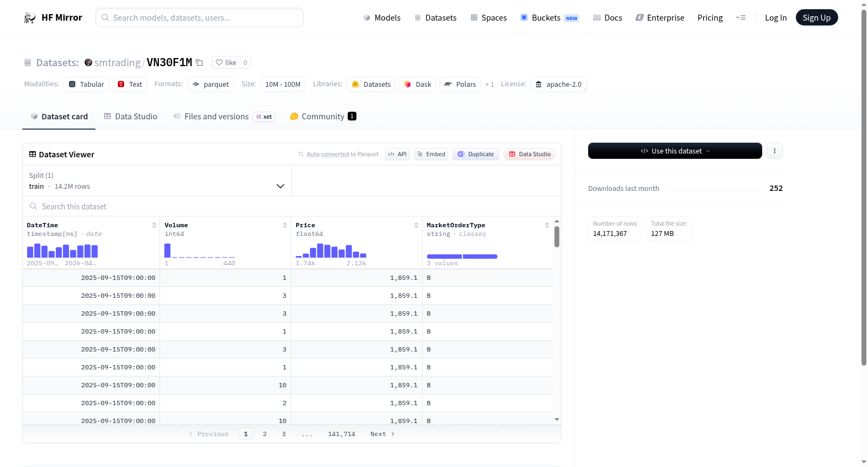Click the VN30F1M dataset title

[169, 62]
